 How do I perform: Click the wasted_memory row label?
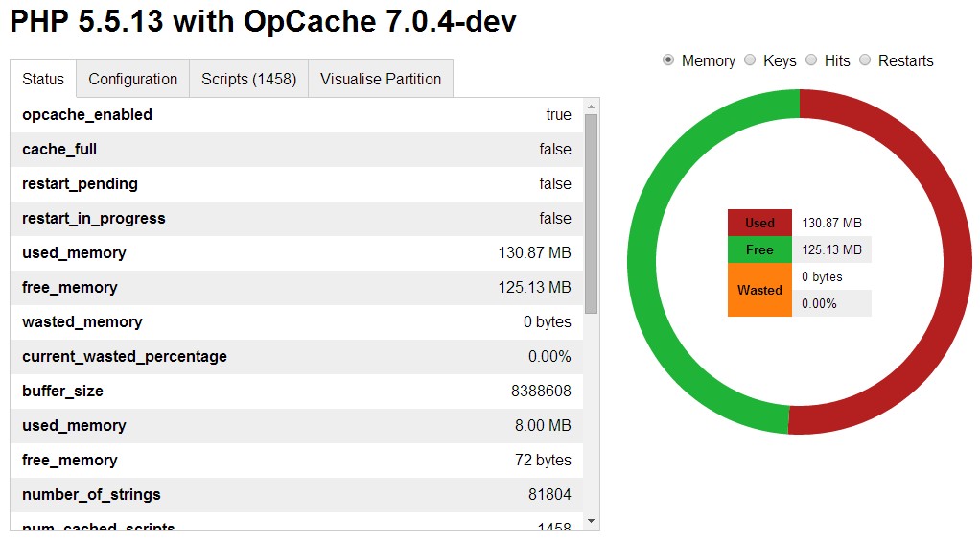click(82, 321)
